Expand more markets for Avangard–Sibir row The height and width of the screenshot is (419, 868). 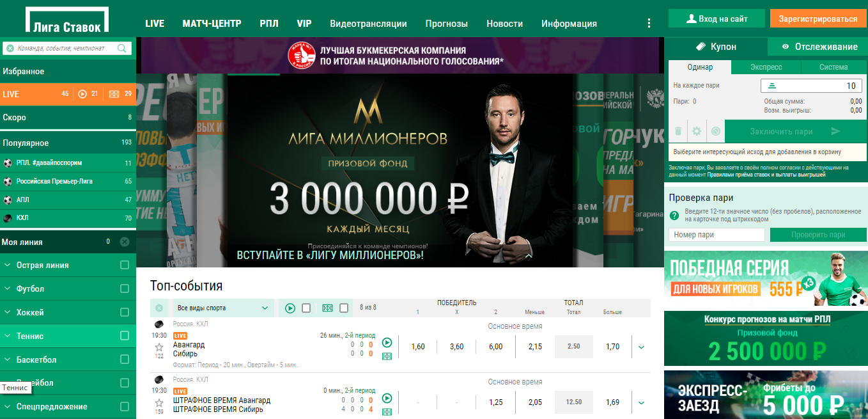[641, 347]
